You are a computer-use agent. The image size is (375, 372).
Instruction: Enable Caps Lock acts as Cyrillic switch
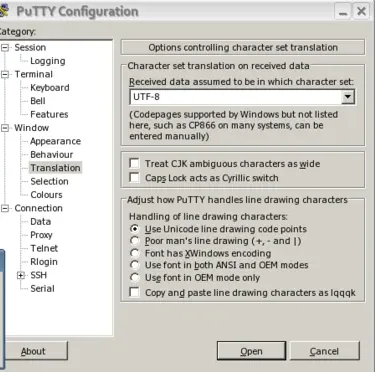[x=134, y=177]
